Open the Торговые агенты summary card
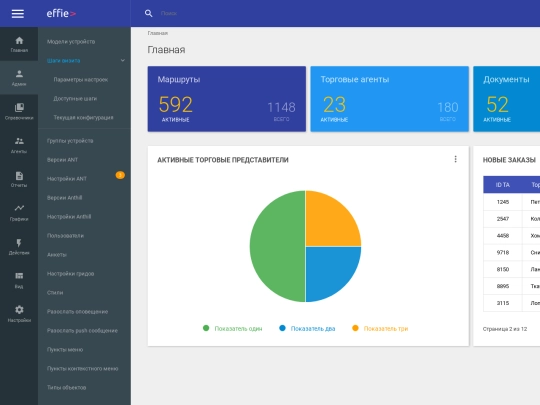 [390, 99]
